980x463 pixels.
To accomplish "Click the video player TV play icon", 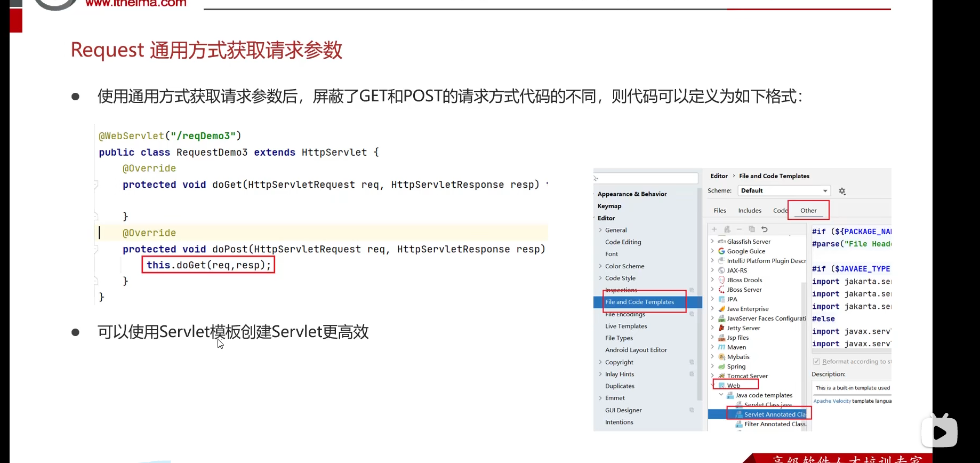I will (939, 430).
